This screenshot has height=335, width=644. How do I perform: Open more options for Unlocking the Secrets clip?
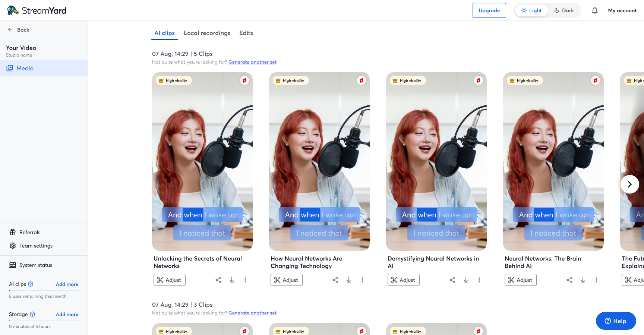click(245, 280)
